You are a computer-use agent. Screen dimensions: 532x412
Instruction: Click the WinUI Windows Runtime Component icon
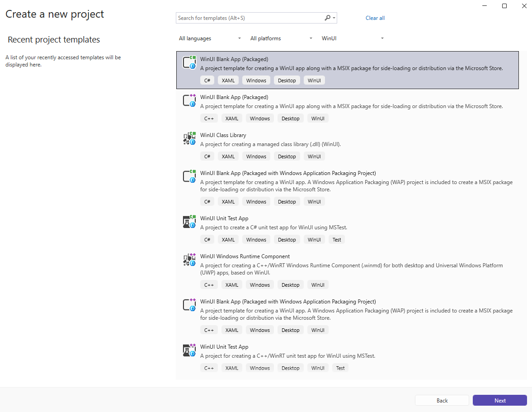coord(189,260)
